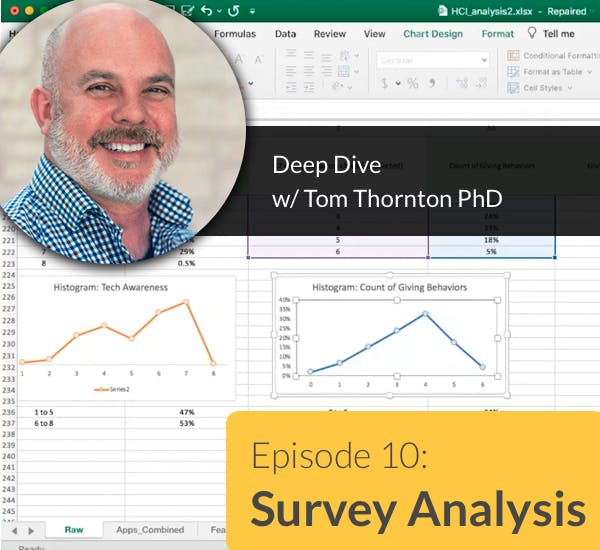Click the Decrease Decimal icon
600x550 pixels.
[x=481, y=83]
